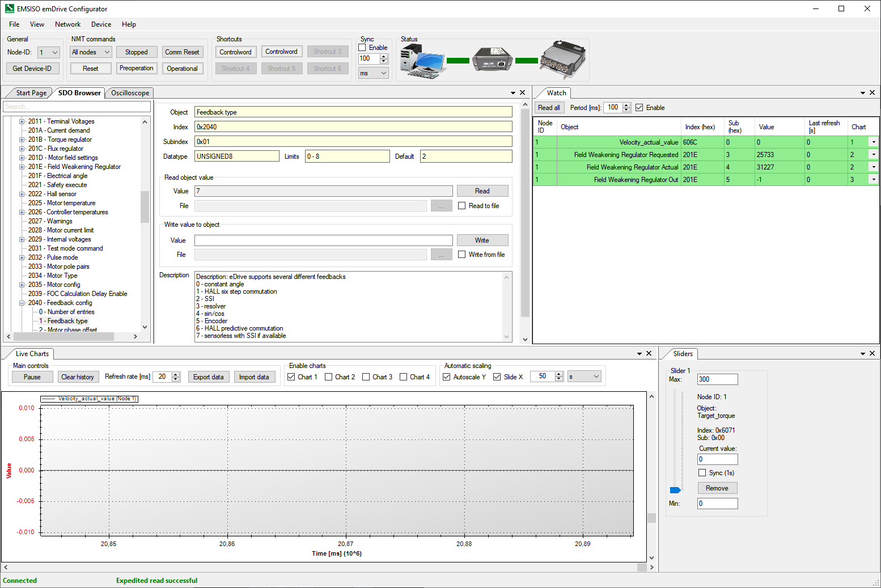Click the Export data button
The width and height of the screenshot is (881, 588).
point(208,377)
